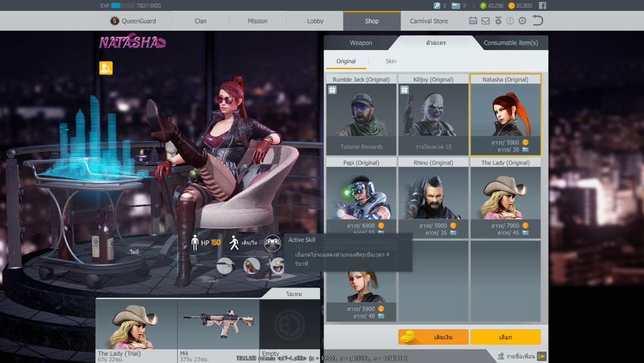Expand the friends list panel arrow
644x363 pixels.
542,356
